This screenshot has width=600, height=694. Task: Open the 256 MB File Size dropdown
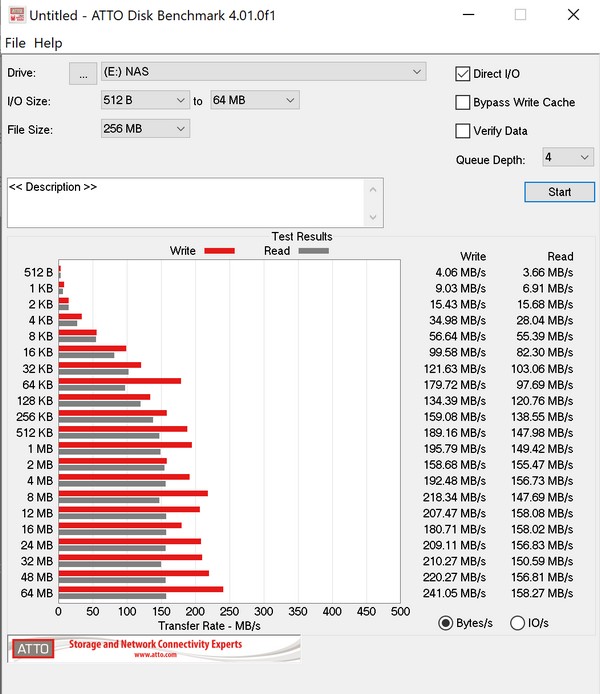(x=145, y=129)
